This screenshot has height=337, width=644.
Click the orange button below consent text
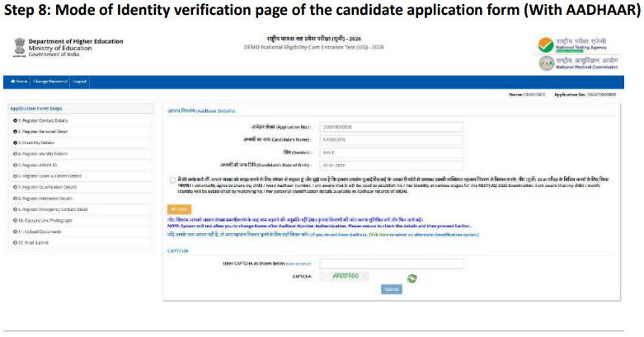pos(179,209)
